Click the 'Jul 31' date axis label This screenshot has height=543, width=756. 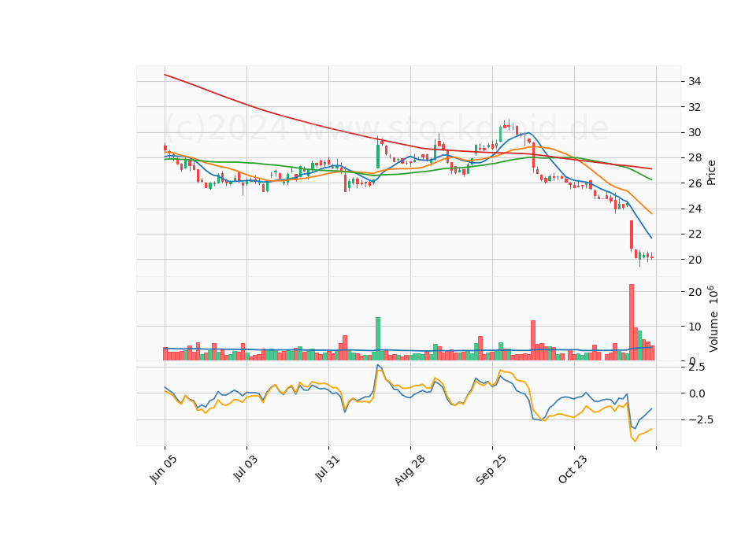pyautogui.click(x=328, y=467)
